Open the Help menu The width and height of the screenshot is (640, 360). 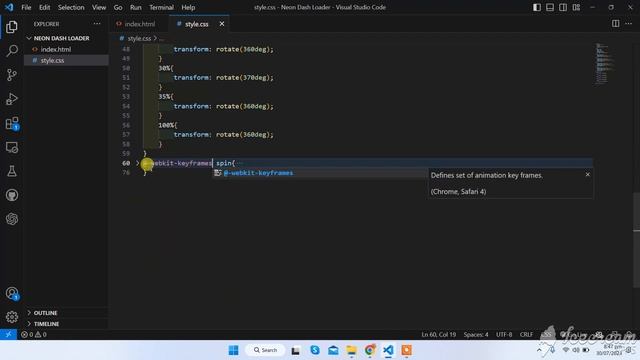pos(188,7)
